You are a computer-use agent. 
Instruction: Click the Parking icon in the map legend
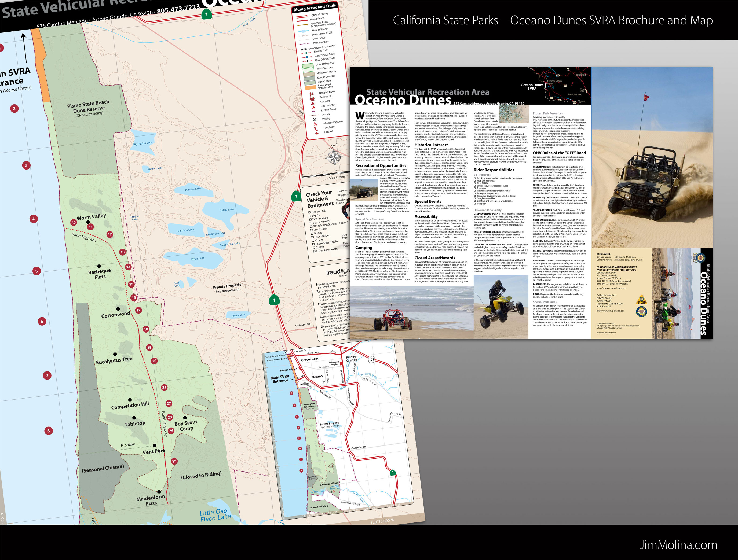coord(314,119)
